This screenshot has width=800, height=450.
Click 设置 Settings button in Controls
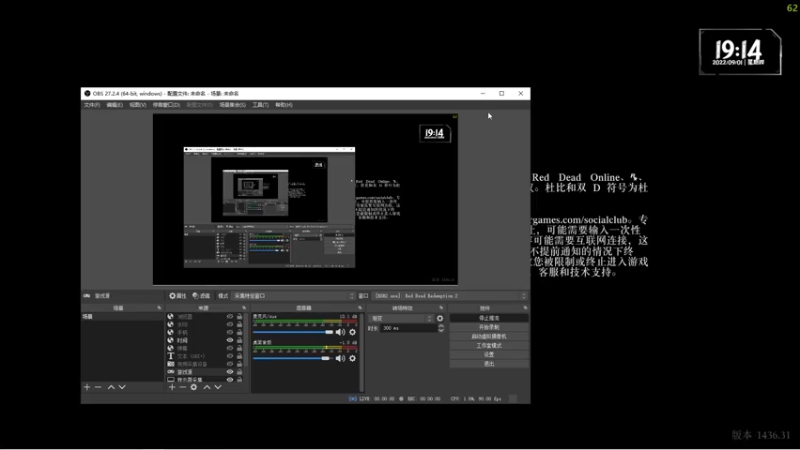(489, 355)
